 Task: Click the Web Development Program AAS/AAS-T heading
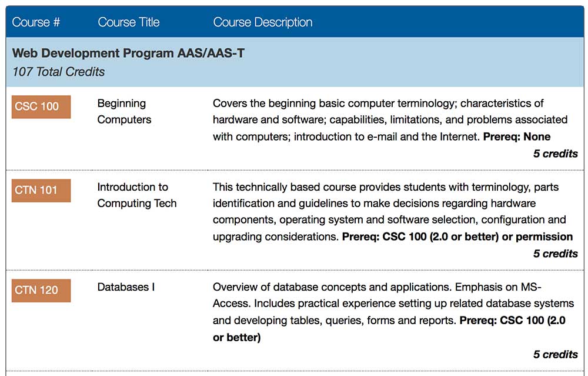click(x=128, y=53)
